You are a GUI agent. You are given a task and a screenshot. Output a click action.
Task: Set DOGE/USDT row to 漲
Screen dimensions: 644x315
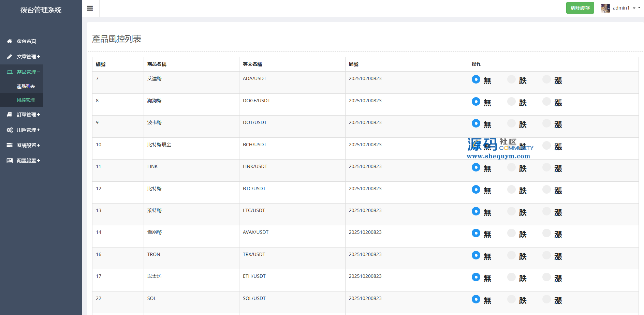[x=546, y=102]
